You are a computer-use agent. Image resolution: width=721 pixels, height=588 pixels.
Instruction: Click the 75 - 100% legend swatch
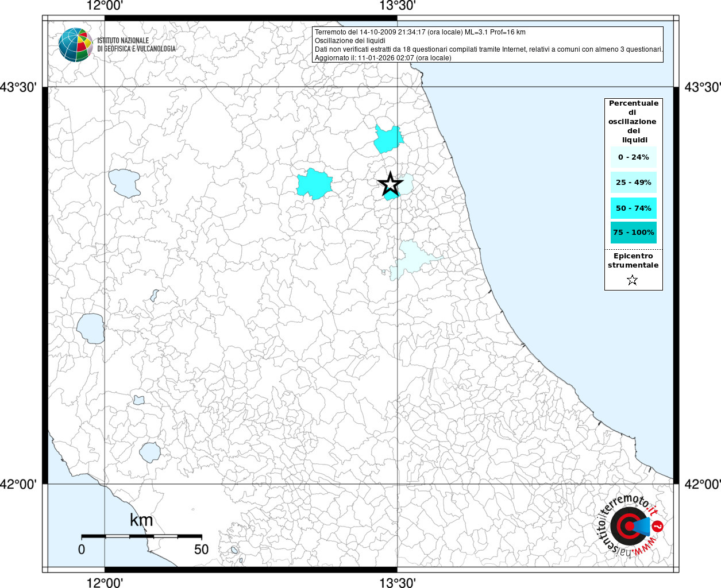(x=633, y=233)
